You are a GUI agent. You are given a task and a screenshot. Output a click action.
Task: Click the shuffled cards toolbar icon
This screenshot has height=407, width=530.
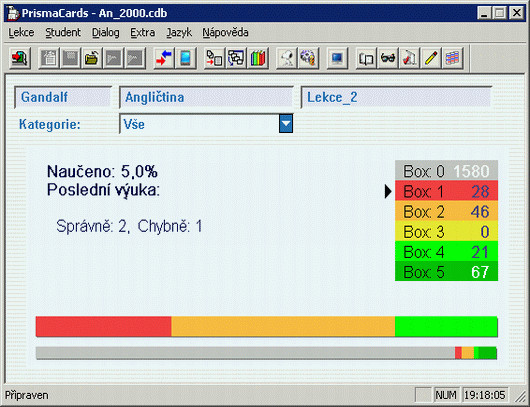tap(236, 58)
